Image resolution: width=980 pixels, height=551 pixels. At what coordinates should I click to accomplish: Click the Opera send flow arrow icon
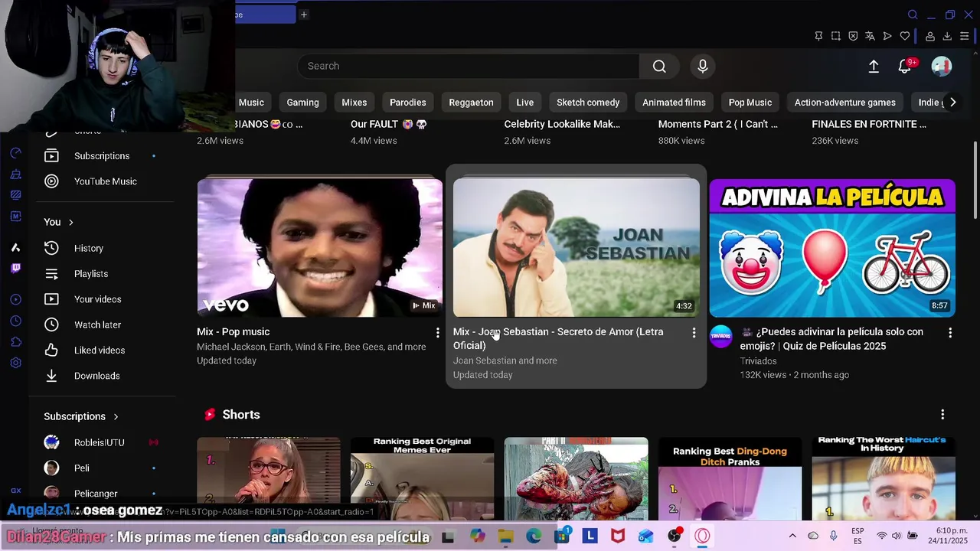point(887,36)
